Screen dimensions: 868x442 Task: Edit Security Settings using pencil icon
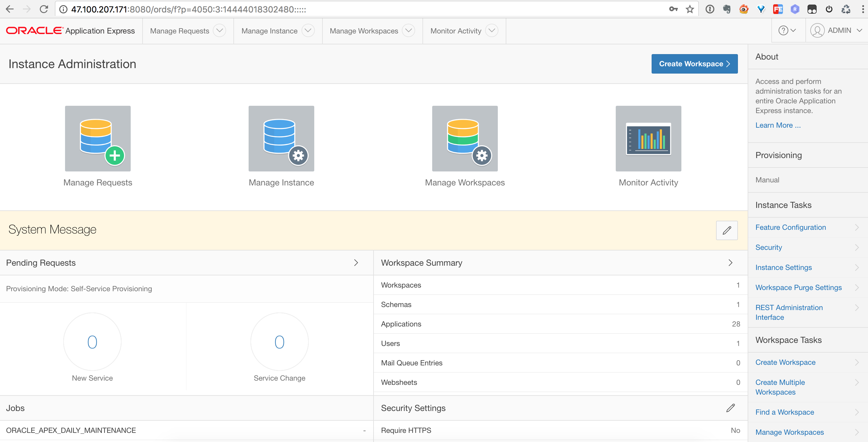730,408
